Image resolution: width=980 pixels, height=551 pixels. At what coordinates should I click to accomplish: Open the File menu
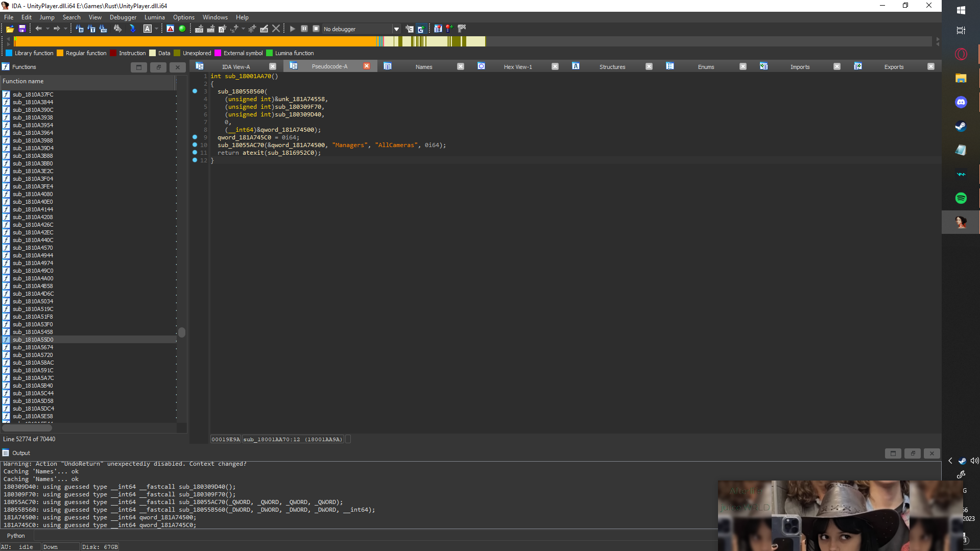[x=9, y=17]
